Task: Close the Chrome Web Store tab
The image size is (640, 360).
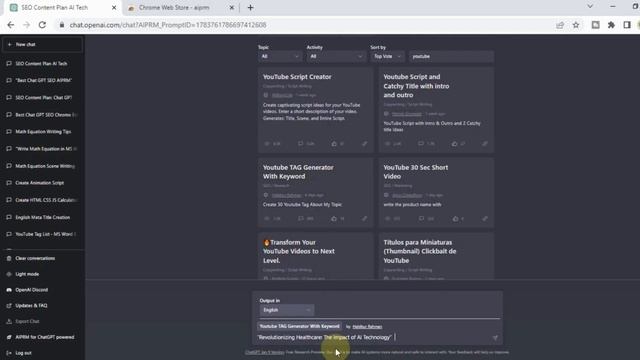Action: tap(232, 8)
